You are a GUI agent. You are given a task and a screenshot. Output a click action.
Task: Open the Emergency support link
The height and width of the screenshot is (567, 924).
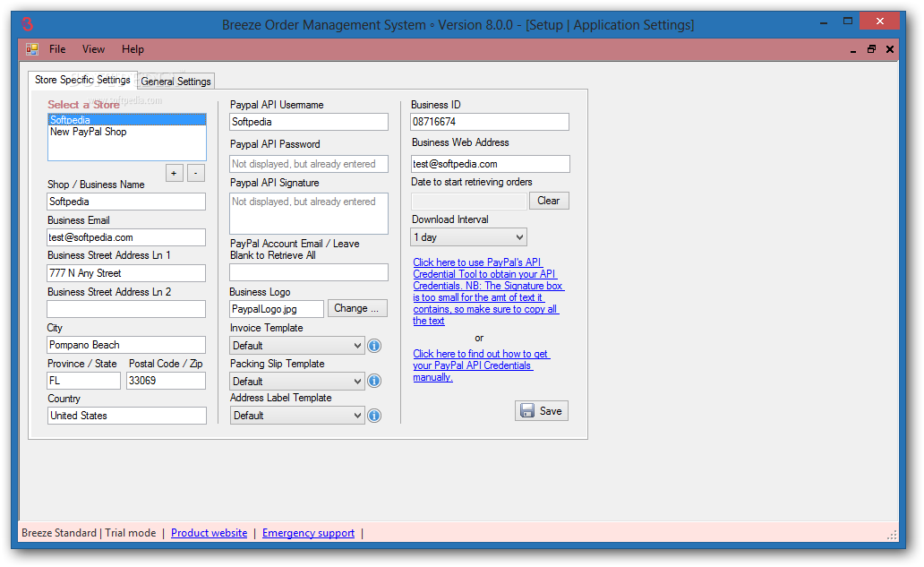point(308,533)
